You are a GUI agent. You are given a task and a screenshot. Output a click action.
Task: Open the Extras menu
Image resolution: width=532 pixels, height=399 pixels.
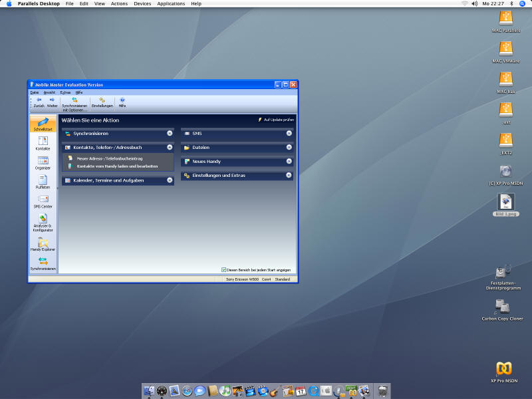pyautogui.click(x=65, y=92)
